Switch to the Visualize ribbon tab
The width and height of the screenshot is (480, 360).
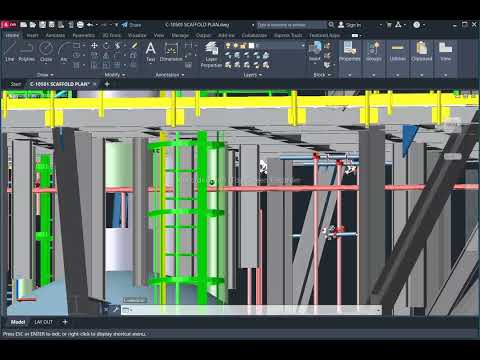tap(137, 35)
